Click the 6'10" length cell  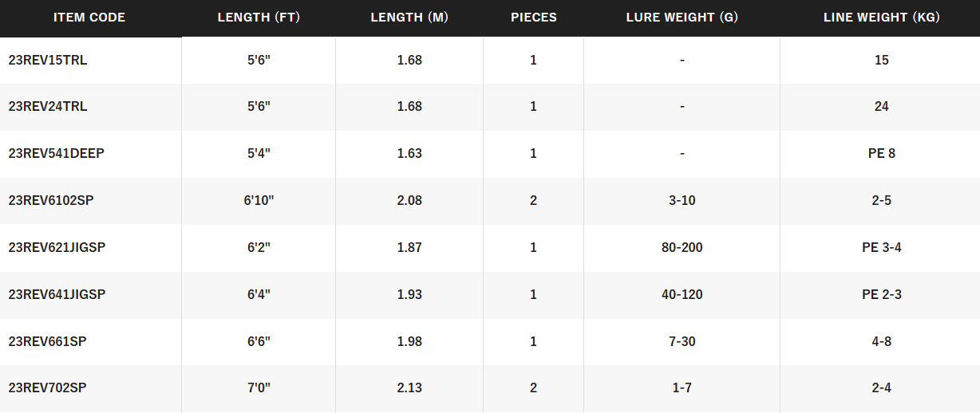[259, 201]
